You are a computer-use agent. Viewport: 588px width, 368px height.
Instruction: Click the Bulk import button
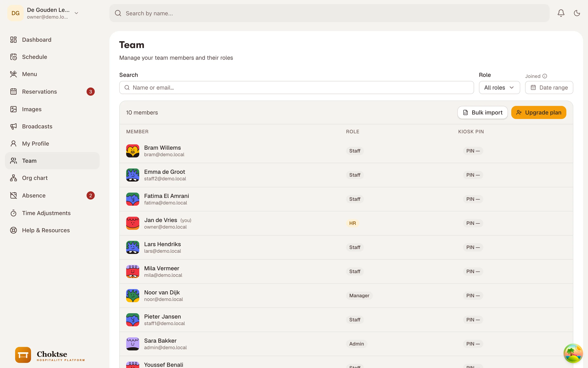483,112
